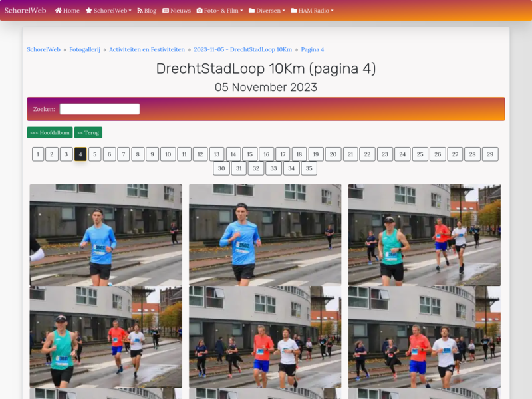Go to gallery page 6
The height and width of the screenshot is (399, 532).
pyautogui.click(x=109, y=154)
